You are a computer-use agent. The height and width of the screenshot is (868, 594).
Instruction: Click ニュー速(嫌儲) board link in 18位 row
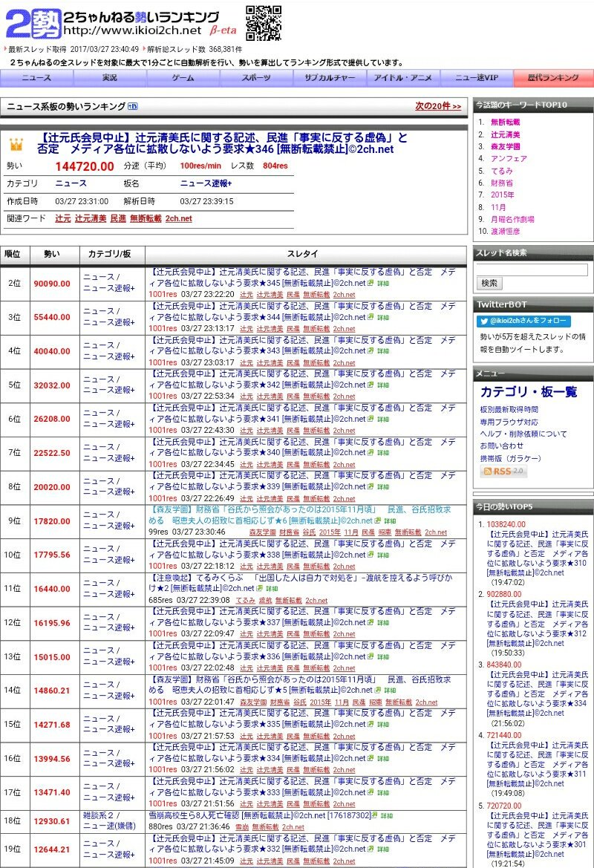pyautogui.click(x=109, y=826)
